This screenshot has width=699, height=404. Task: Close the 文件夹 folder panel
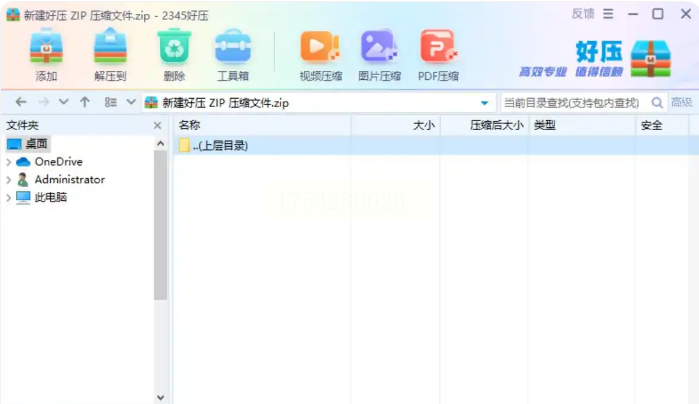(x=157, y=126)
